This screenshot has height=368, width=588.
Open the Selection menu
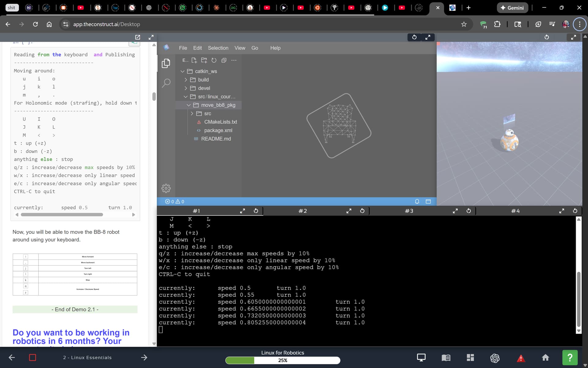click(218, 48)
